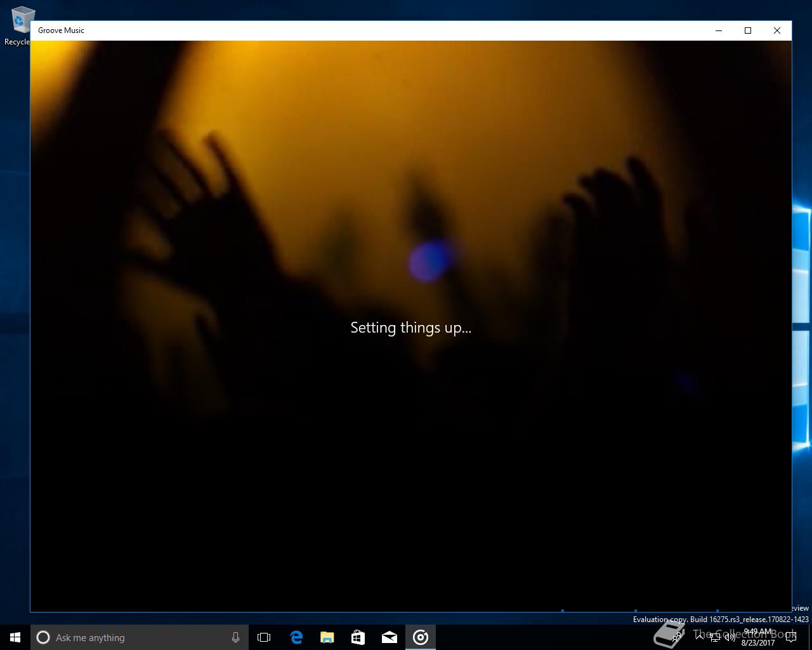Close the Groove Music window
This screenshot has height=650, width=812.
pyautogui.click(x=777, y=30)
